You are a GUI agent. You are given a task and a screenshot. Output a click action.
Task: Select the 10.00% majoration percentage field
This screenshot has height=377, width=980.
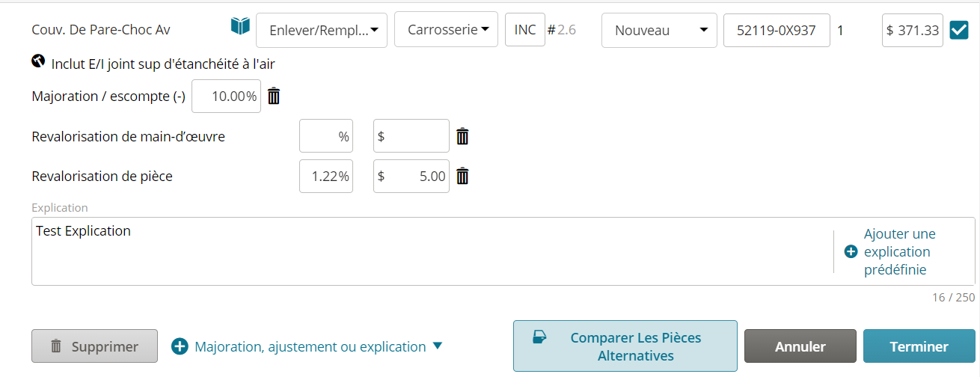click(x=226, y=96)
